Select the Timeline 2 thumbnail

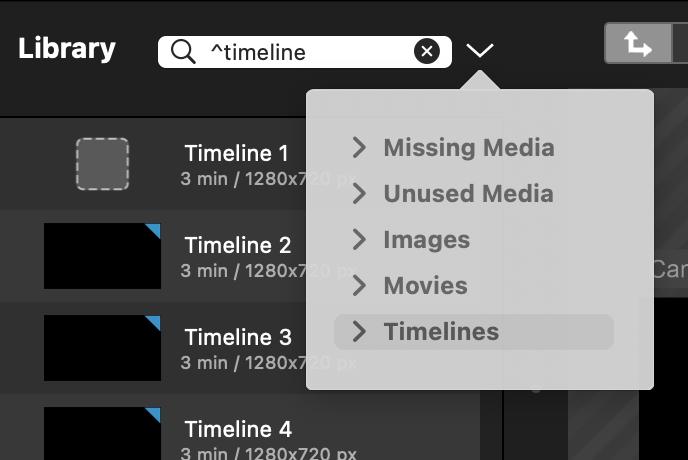[102, 256]
